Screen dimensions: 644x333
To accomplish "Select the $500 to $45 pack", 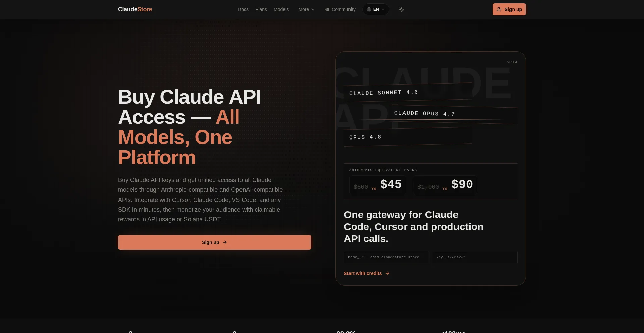I will 378,185.
